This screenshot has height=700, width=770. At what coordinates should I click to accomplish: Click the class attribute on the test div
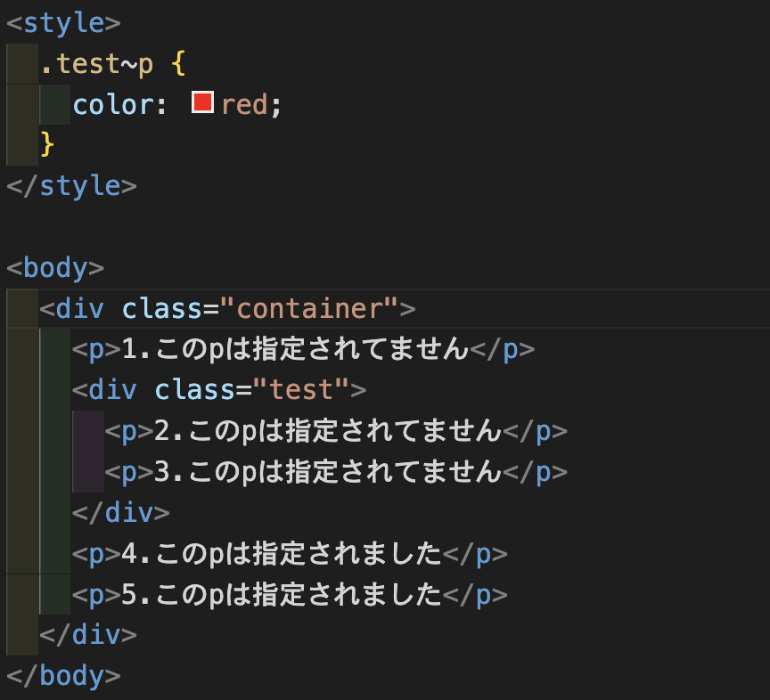(x=194, y=390)
